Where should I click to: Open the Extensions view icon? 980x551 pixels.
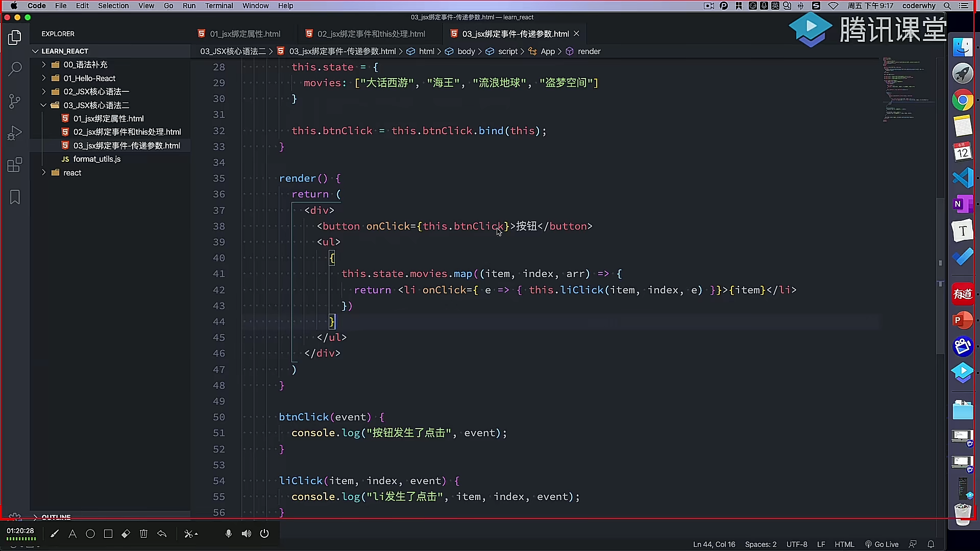pyautogui.click(x=15, y=165)
